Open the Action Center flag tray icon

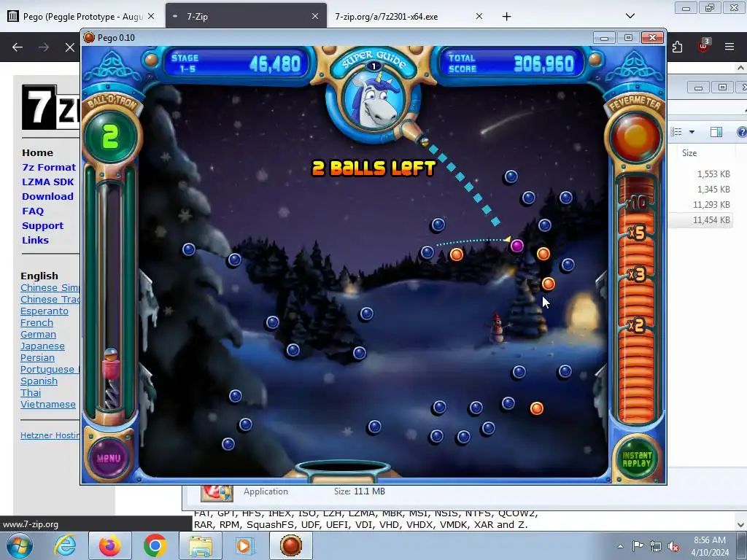[638, 546]
